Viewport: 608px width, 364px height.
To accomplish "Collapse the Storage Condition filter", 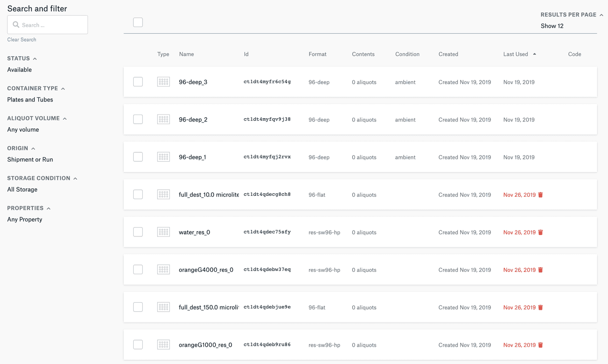I will click(x=75, y=178).
